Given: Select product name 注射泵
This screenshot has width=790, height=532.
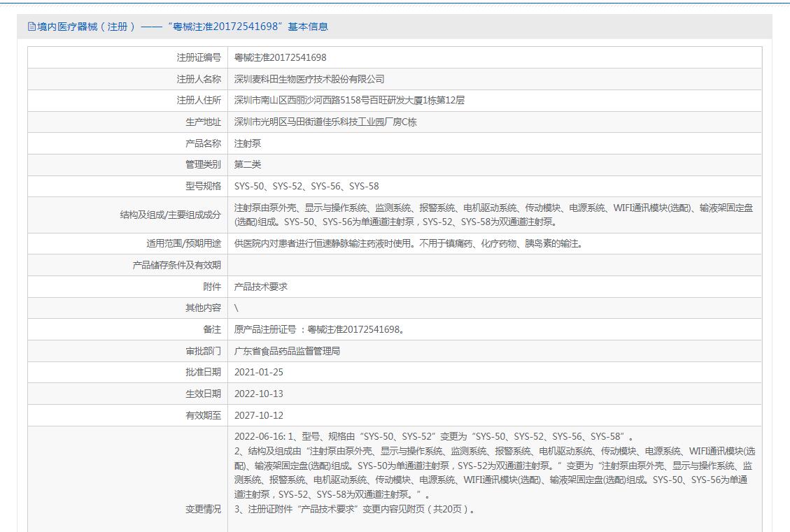Looking at the screenshot, I should pos(248,143).
